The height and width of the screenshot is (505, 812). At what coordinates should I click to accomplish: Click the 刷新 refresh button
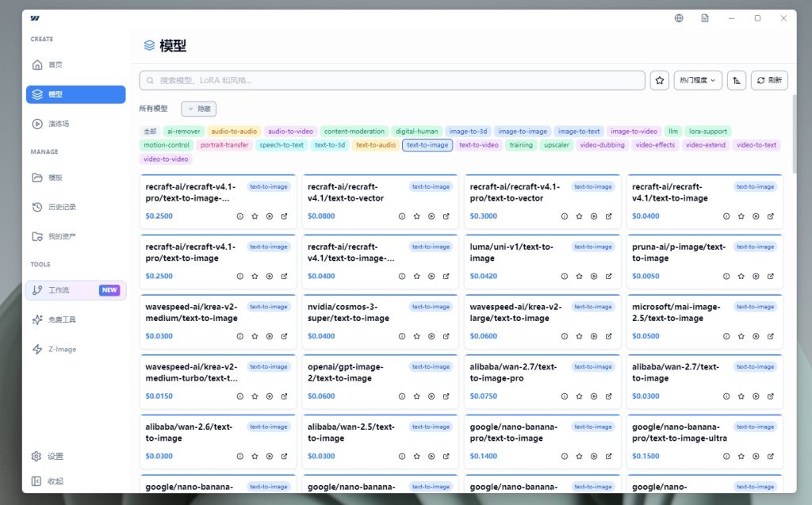coord(769,80)
